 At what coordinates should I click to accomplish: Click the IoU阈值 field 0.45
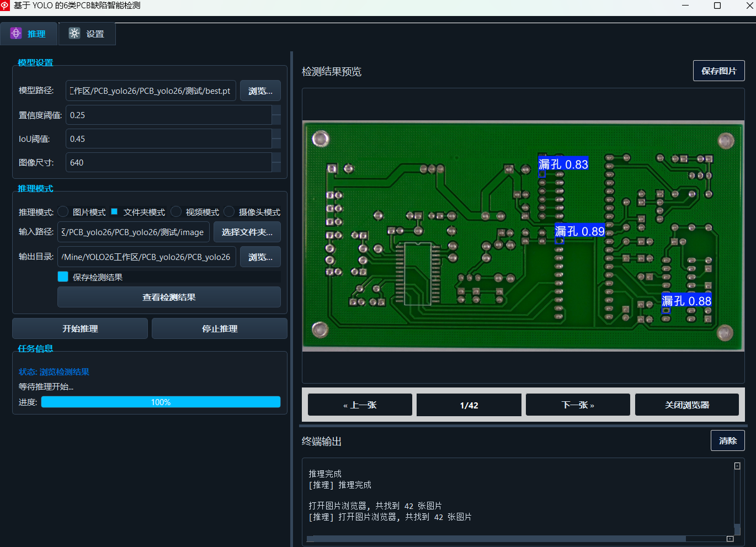(169, 139)
